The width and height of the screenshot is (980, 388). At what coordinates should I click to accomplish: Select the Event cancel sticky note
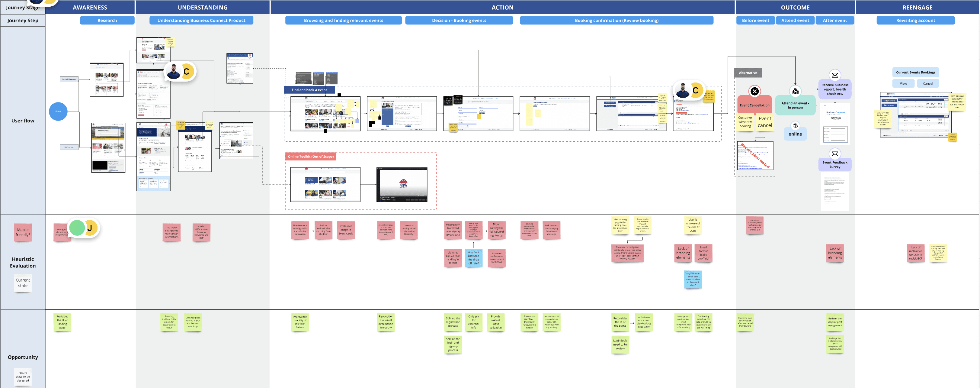[x=765, y=122]
